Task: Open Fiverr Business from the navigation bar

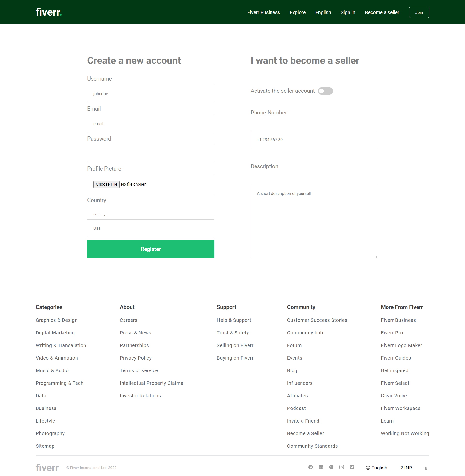Action: pos(263,12)
